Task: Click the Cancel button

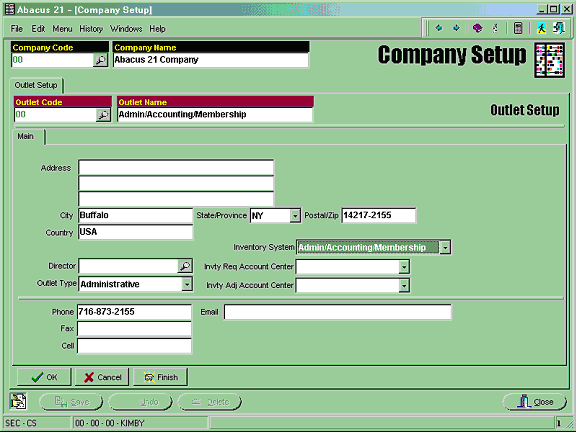Action: [102, 377]
